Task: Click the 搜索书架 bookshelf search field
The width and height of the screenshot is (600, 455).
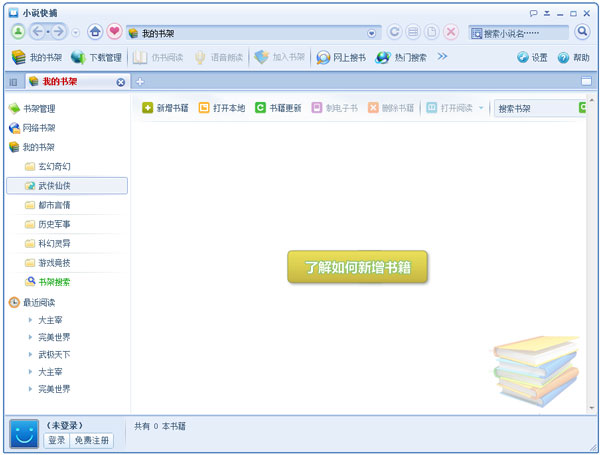Action: click(x=534, y=108)
